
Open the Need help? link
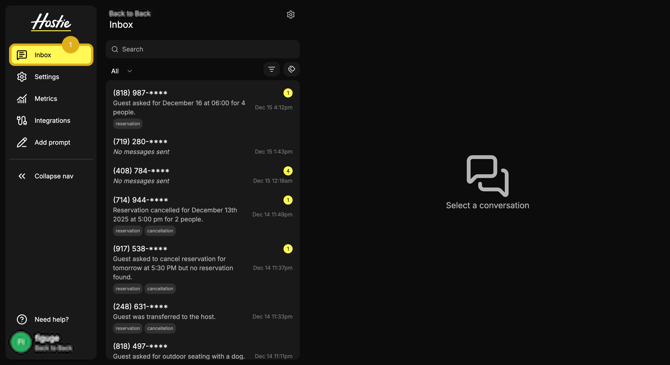tap(51, 319)
